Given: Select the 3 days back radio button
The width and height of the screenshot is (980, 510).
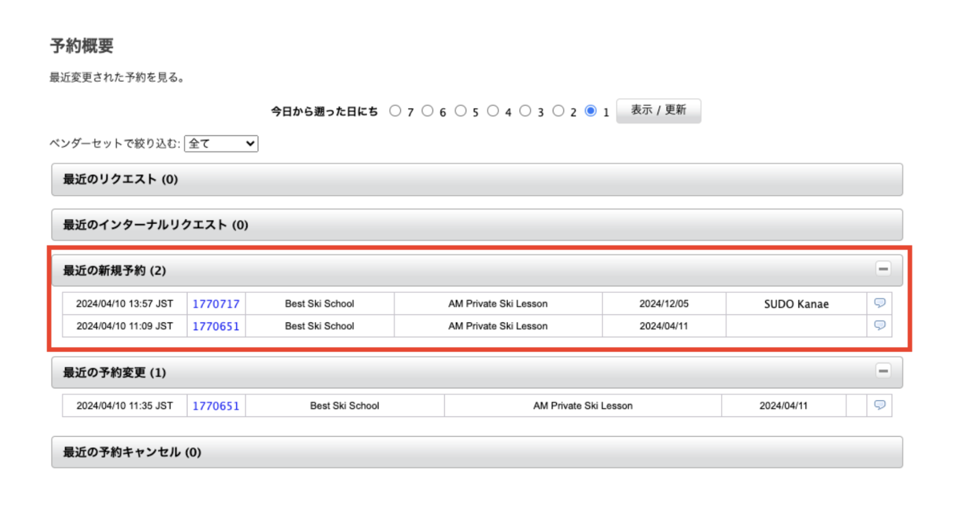Looking at the screenshot, I should coord(525,111).
